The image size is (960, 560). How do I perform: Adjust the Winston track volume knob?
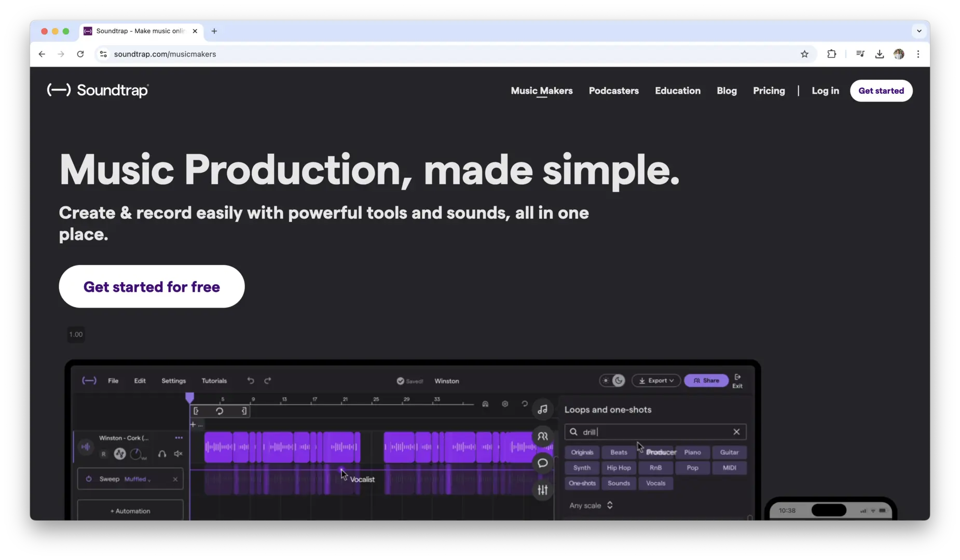click(136, 454)
